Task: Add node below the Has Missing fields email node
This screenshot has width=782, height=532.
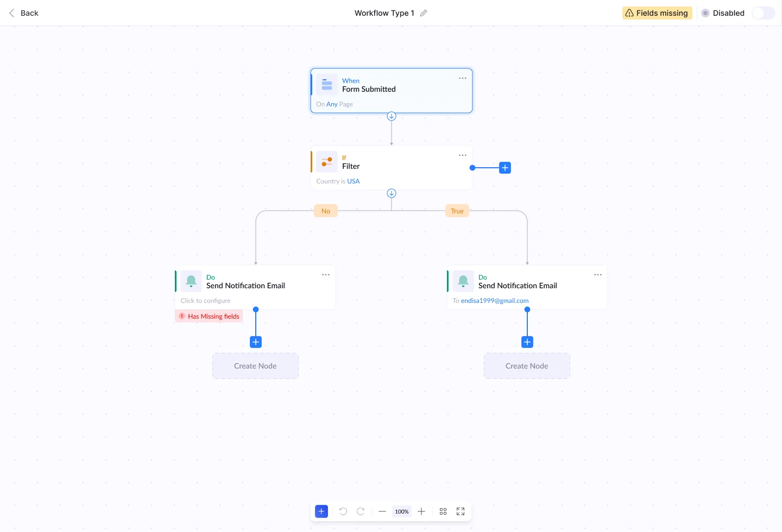Action: point(256,342)
